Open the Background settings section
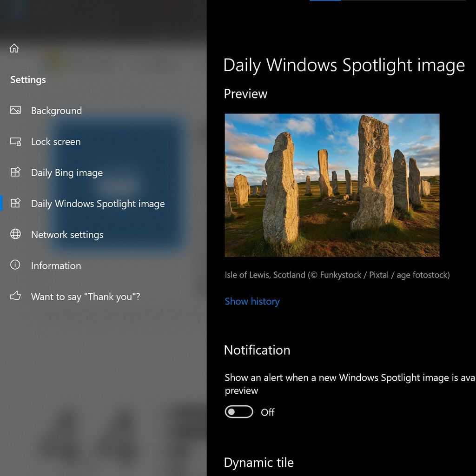Screen dimensions: 476x476 [56, 110]
